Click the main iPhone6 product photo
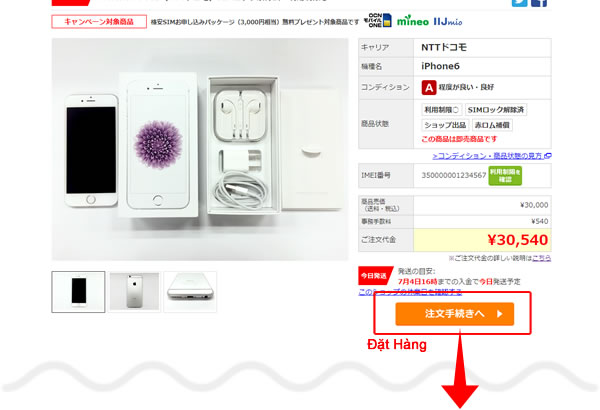Image resolution: width=600 pixels, height=410 pixels. pos(200,149)
